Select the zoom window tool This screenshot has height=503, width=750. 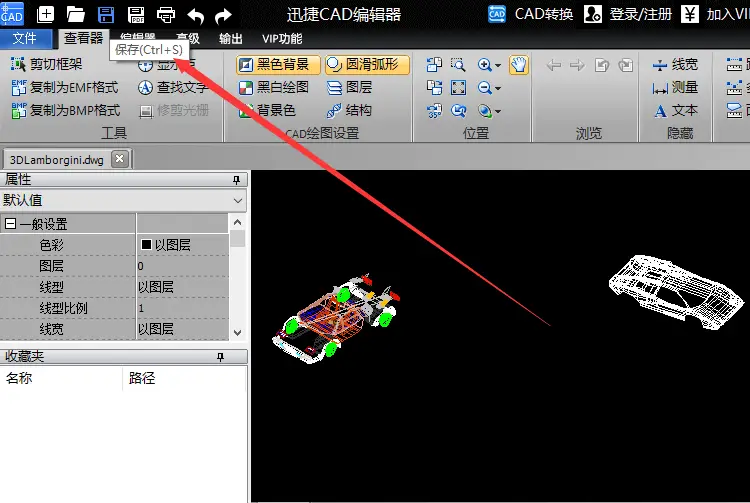(458, 65)
